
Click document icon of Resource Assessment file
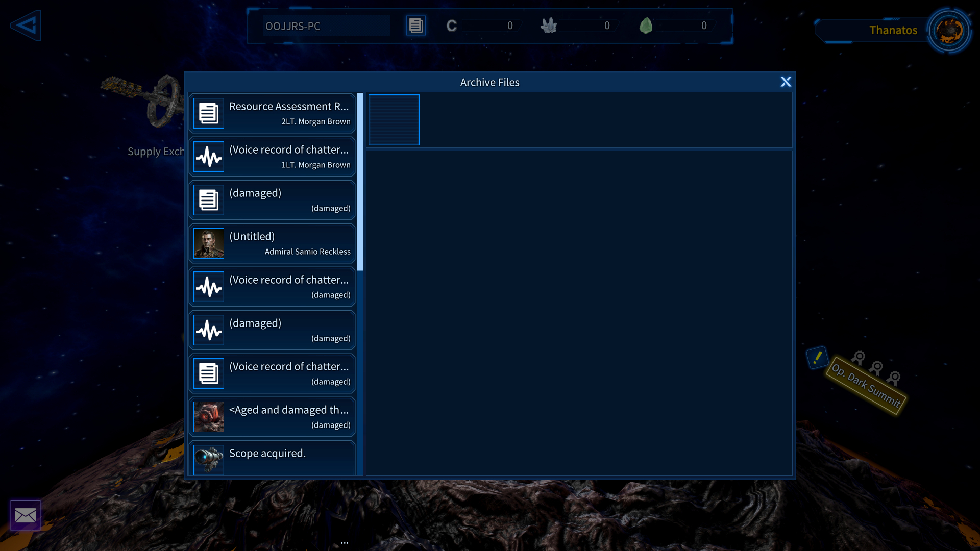click(209, 113)
